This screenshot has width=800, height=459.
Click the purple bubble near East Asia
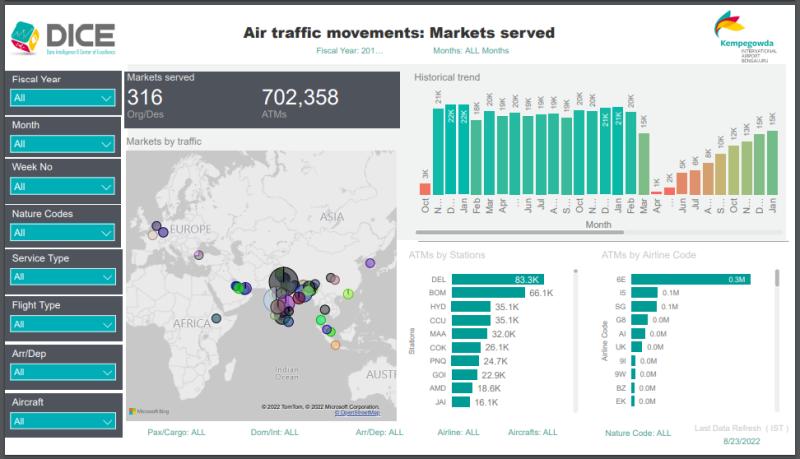point(370,263)
